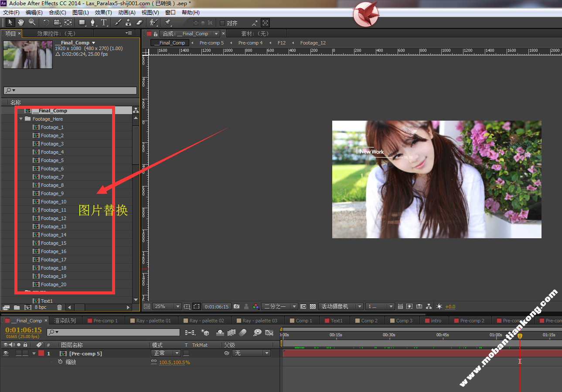Screen dimensions: 562x392
Task: Open the 二分之一 resolution dropdown
Action: 279,307
